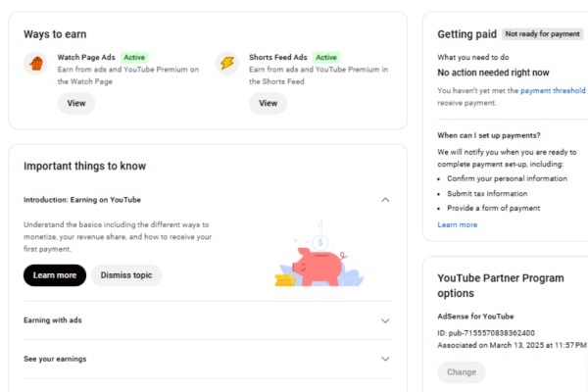Click Active badge beside Shorts Feed Ads

326,58
